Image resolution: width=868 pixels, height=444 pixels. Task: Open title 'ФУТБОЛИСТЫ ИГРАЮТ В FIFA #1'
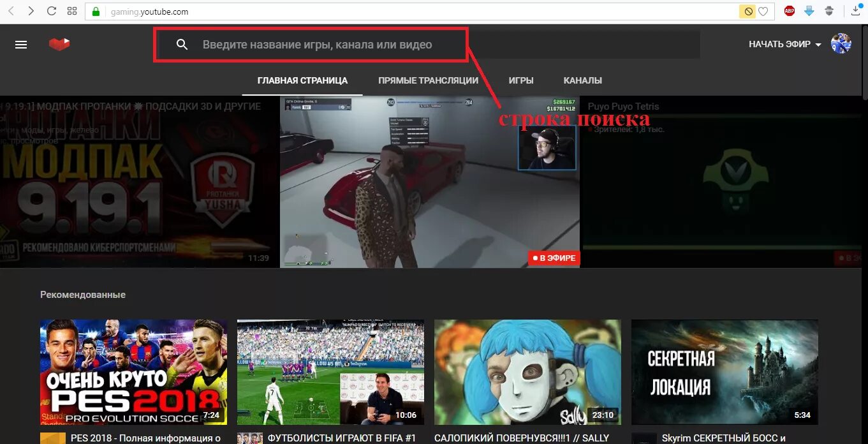pos(341,438)
